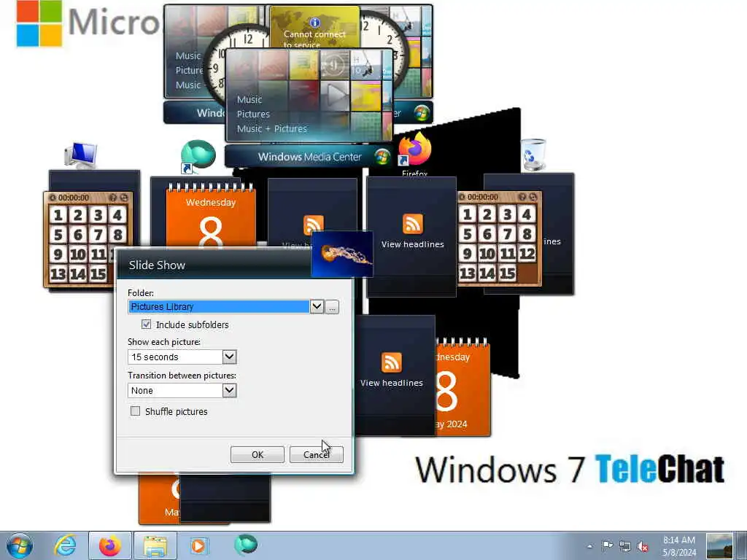Click OK in the Slide Show dialog
The height and width of the screenshot is (560, 747).
tap(258, 454)
